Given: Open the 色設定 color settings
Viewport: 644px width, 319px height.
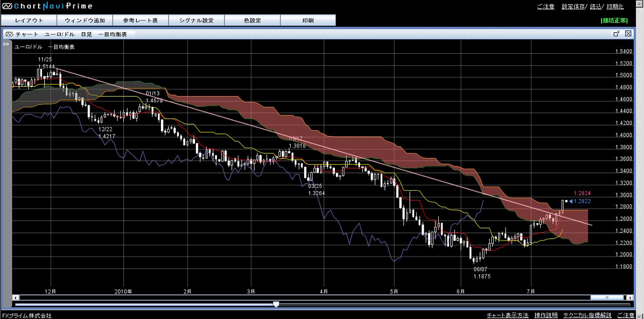Looking at the screenshot, I should 252,20.
